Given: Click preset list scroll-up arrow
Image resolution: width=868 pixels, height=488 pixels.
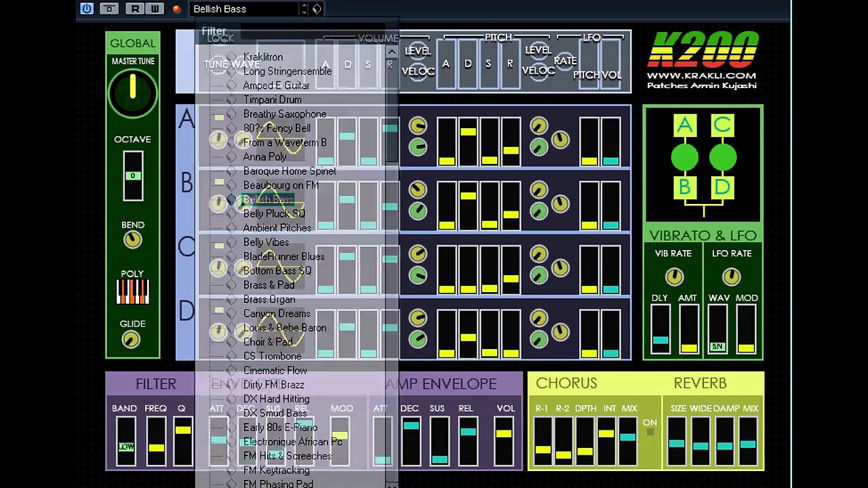Looking at the screenshot, I should (392, 52).
